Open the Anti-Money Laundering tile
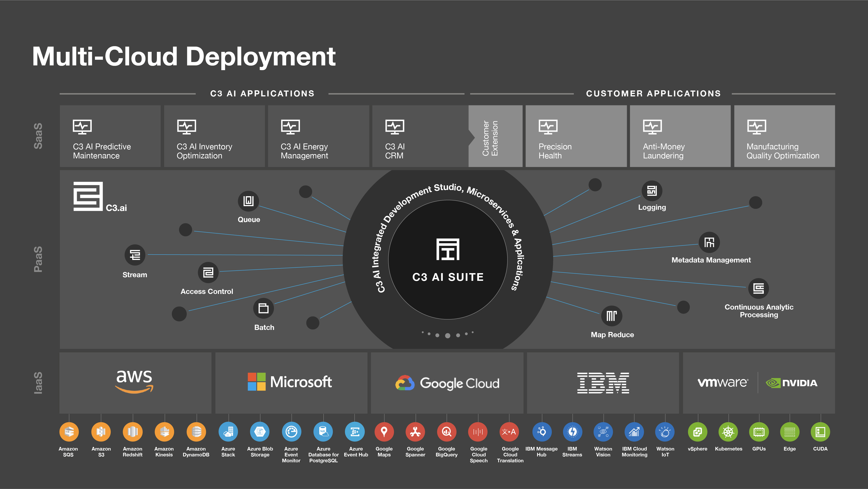Viewport: 868px width, 489px height. (x=680, y=136)
